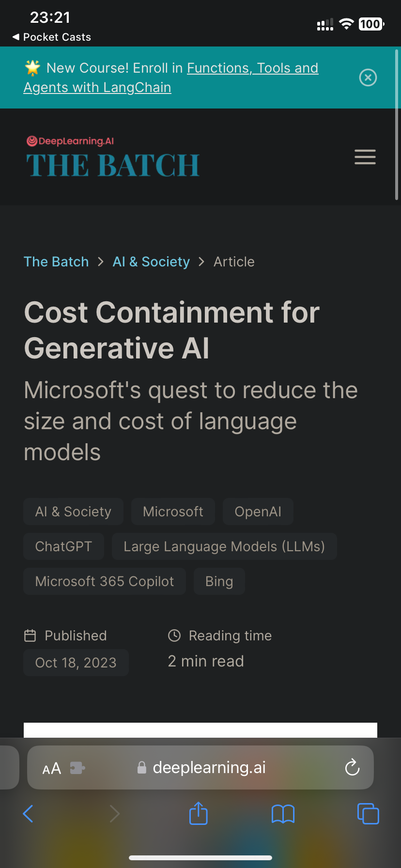Screen dimensions: 401x868
Task: Open Functions, Tools and Agents course link
Action: [x=171, y=77]
